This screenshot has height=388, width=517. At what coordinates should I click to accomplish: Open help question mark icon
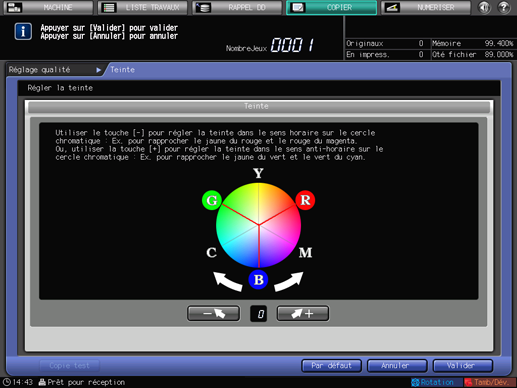tap(504, 7)
